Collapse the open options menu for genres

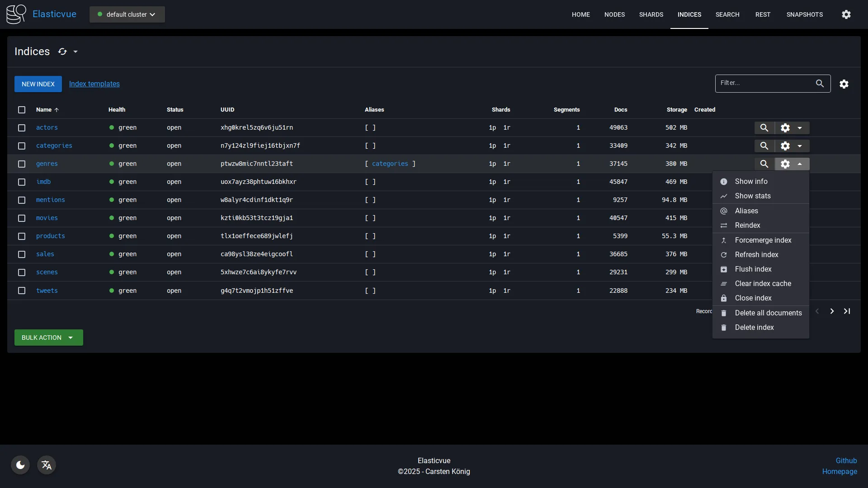click(x=800, y=164)
